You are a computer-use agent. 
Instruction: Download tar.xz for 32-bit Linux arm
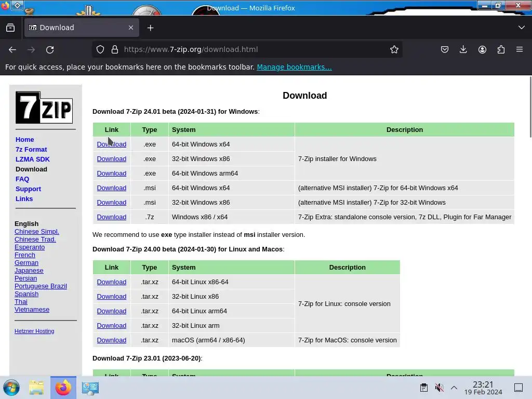(x=112, y=326)
